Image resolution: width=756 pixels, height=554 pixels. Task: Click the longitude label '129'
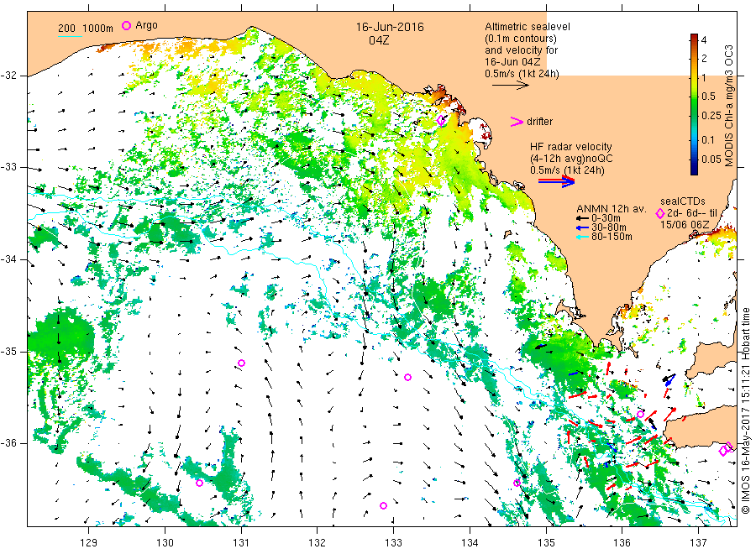(x=89, y=543)
